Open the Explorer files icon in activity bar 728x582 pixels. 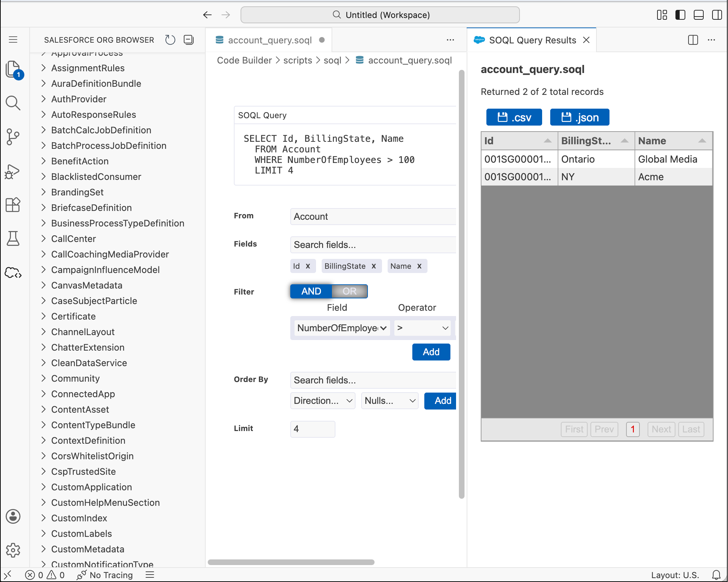click(13, 69)
